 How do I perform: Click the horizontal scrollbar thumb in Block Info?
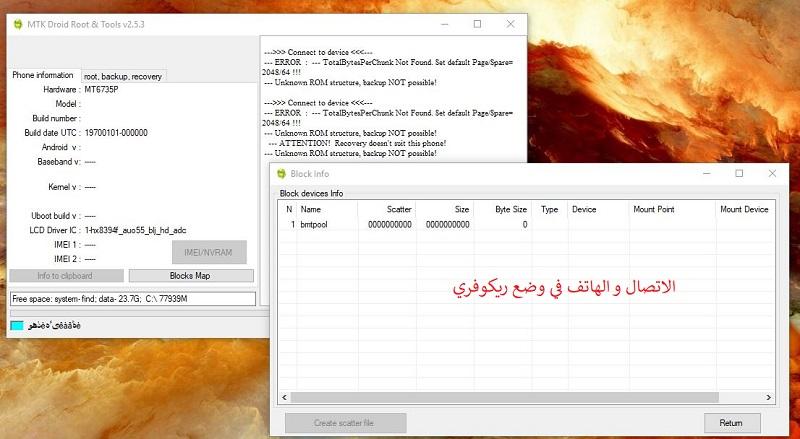pyautogui.click(x=505, y=397)
